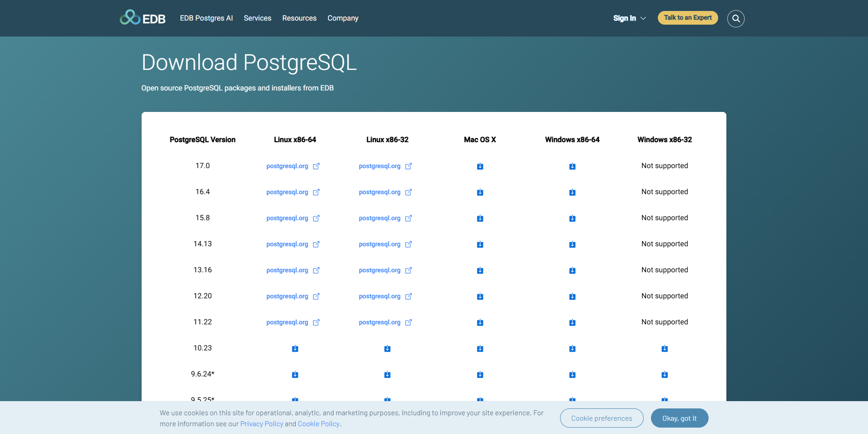Open the Company menu
Image resolution: width=868 pixels, height=434 pixels.
(x=343, y=18)
